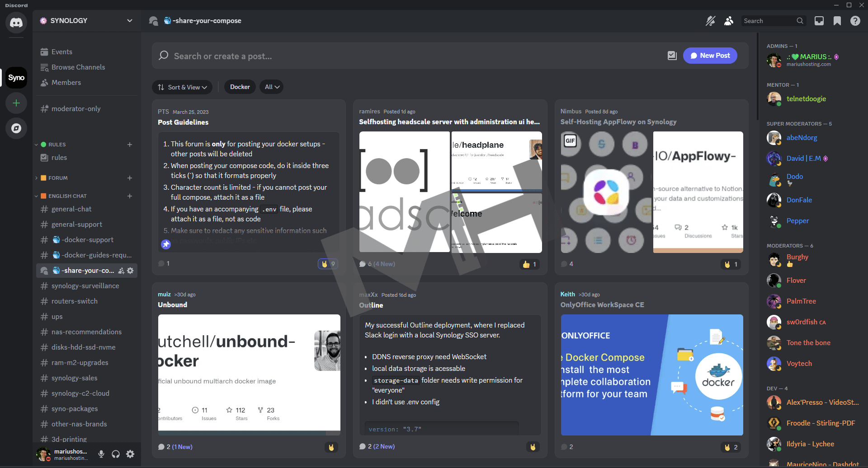Image resolution: width=868 pixels, height=468 pixels.
Task: Filter by the Docker tag
Action: click(240, 87)
